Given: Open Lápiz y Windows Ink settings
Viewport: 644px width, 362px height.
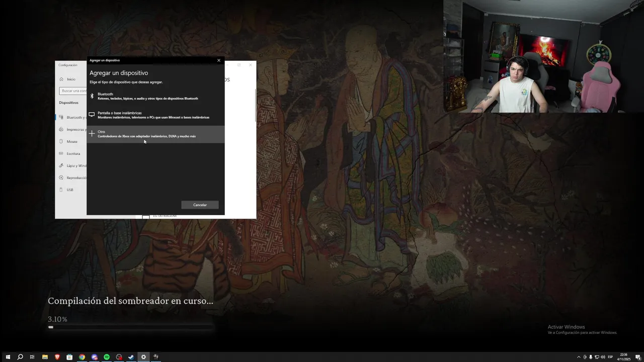Looking at the screenshot, I should tap(70, 165).
